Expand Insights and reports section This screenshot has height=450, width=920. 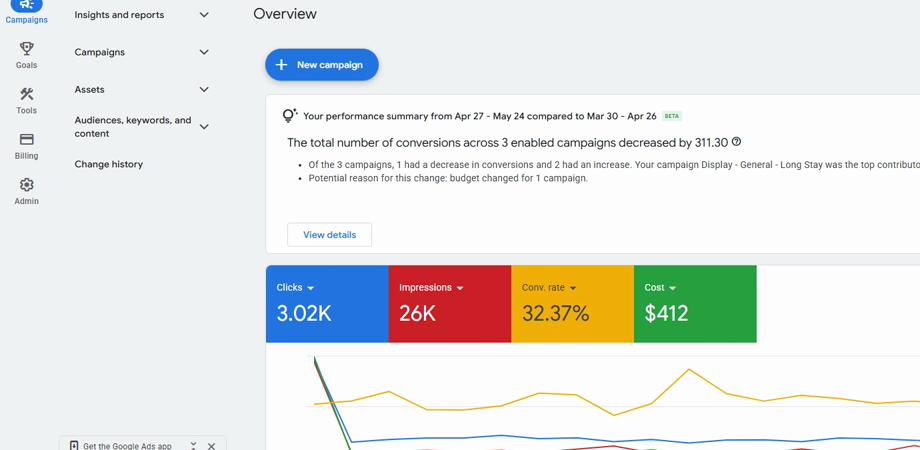point(204,15)
